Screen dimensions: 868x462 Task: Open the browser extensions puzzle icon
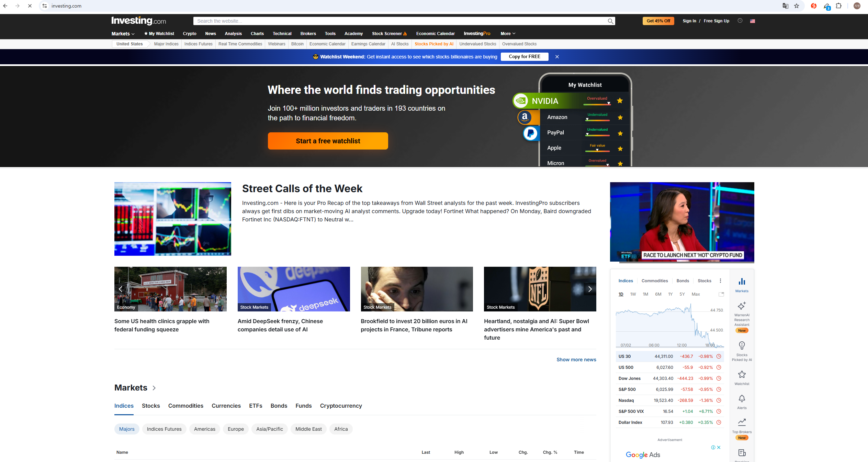point(838,6)
